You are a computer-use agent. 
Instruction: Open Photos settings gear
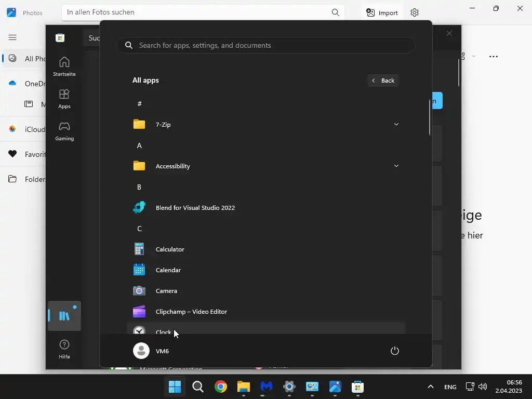[x=414, y=12]
